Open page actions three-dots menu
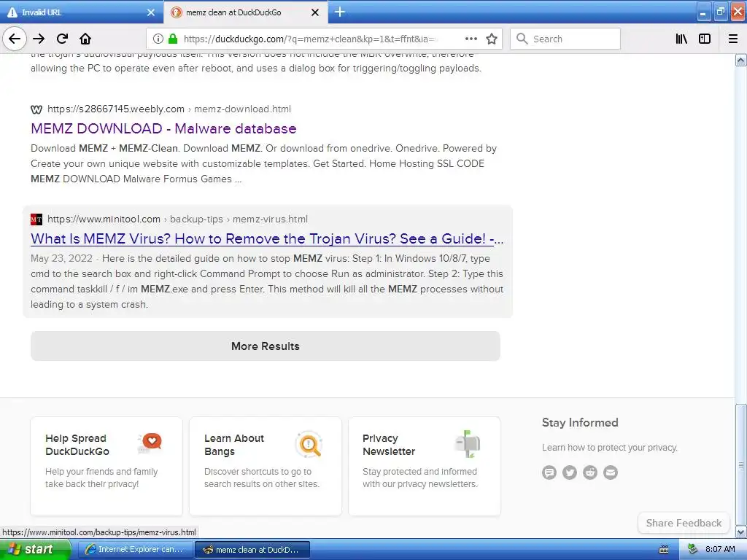 [471, 39]
